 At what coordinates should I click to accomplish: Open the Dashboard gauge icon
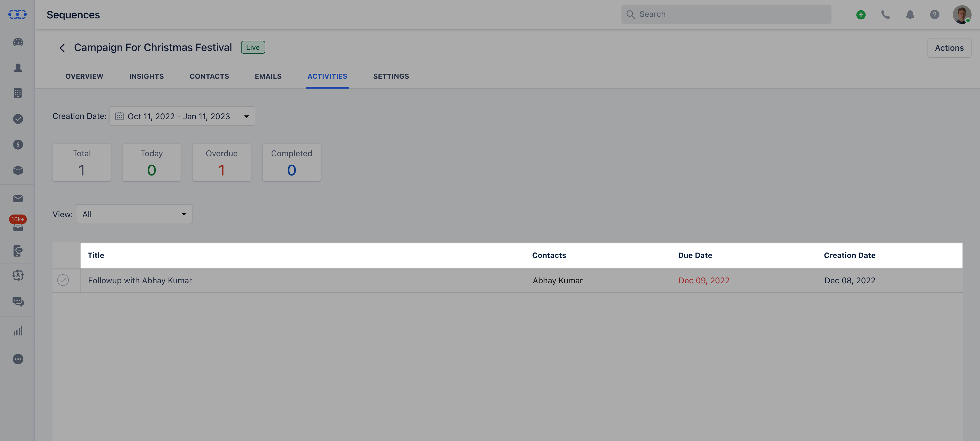pyautogui.click(x=18, y=42)
